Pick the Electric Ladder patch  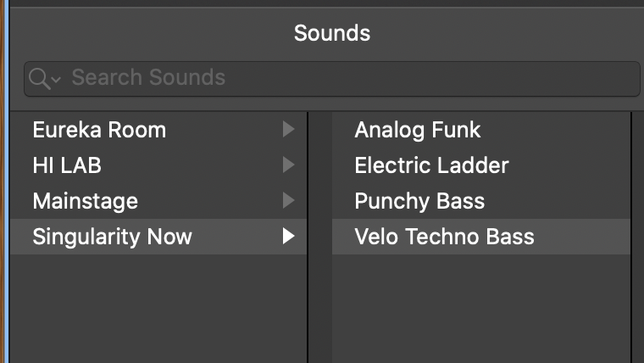(431, 165)
